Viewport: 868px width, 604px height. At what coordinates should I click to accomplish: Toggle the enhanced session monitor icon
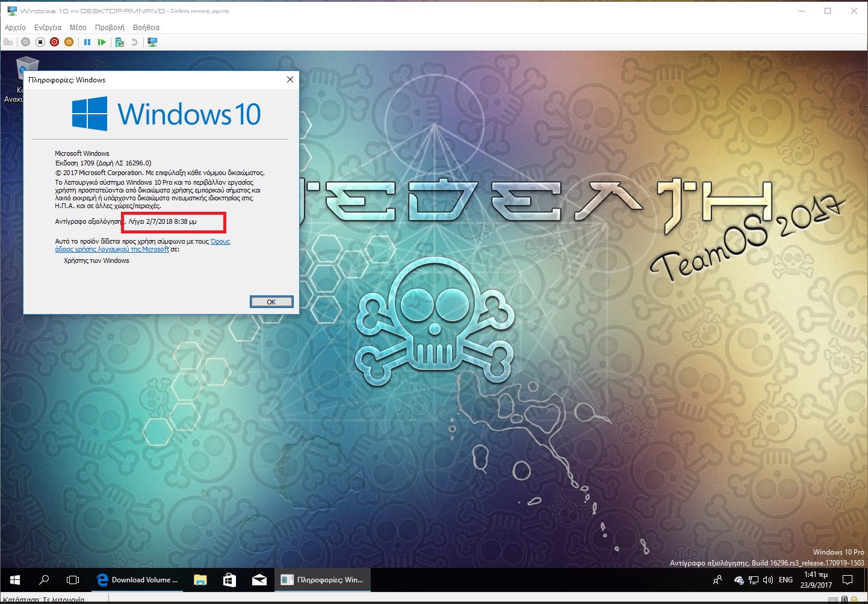pyautogui.click(x=152, y=42)
